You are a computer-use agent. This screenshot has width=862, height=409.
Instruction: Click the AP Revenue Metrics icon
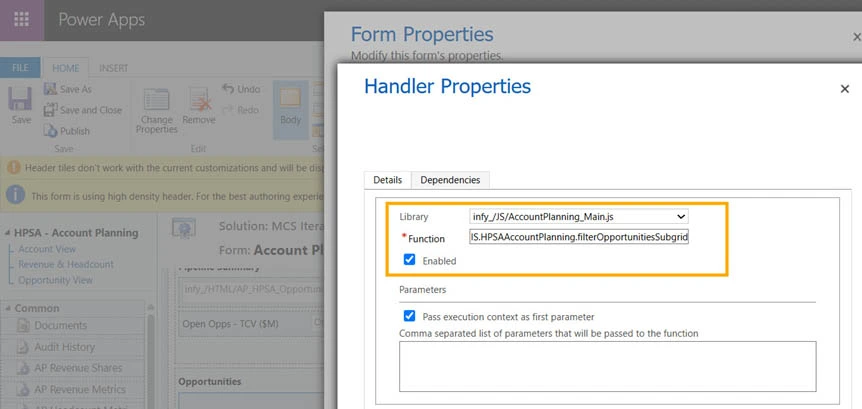(x=23, y=389)
